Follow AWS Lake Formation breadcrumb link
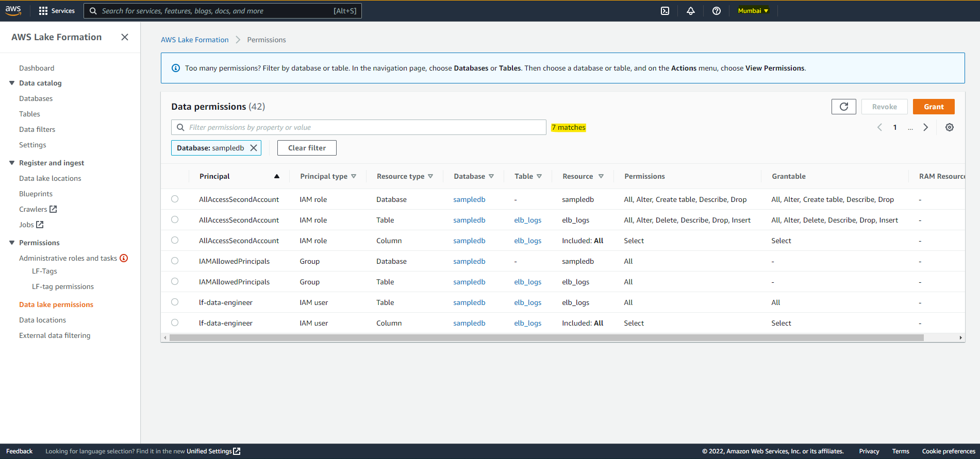Viewport: 980px width, 459px height. [x=194, y=40]
